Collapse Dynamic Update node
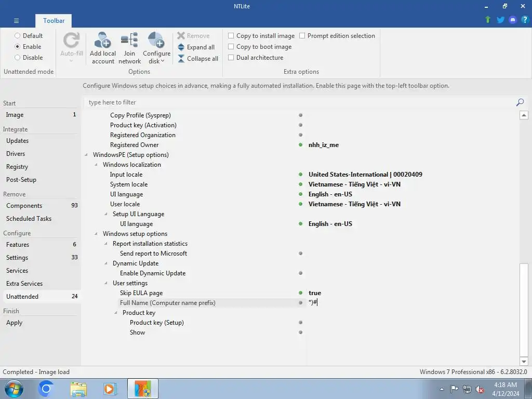 [106, 263]
